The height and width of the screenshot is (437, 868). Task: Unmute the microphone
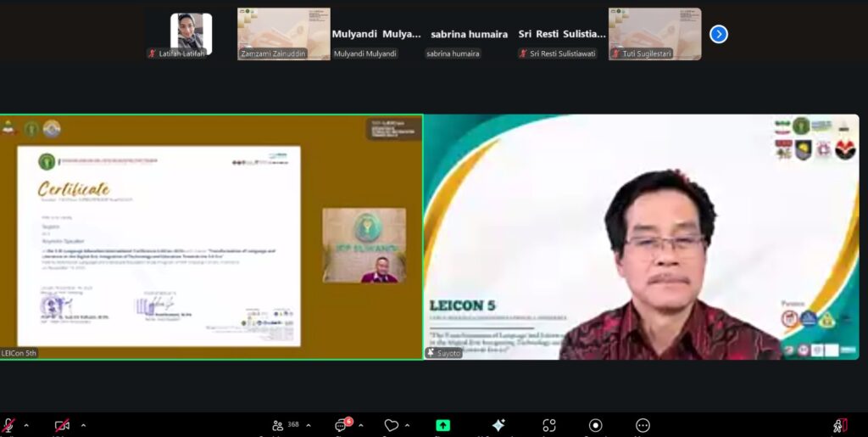coord(9,425)
